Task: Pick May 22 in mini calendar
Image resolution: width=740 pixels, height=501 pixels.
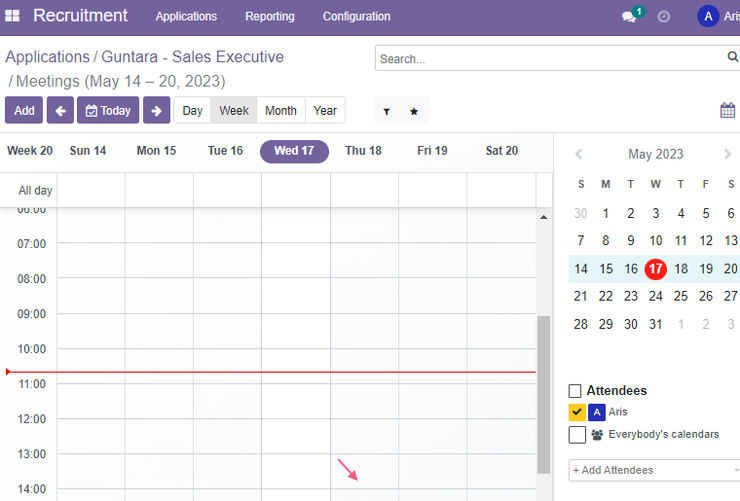Action: (605, 297)
